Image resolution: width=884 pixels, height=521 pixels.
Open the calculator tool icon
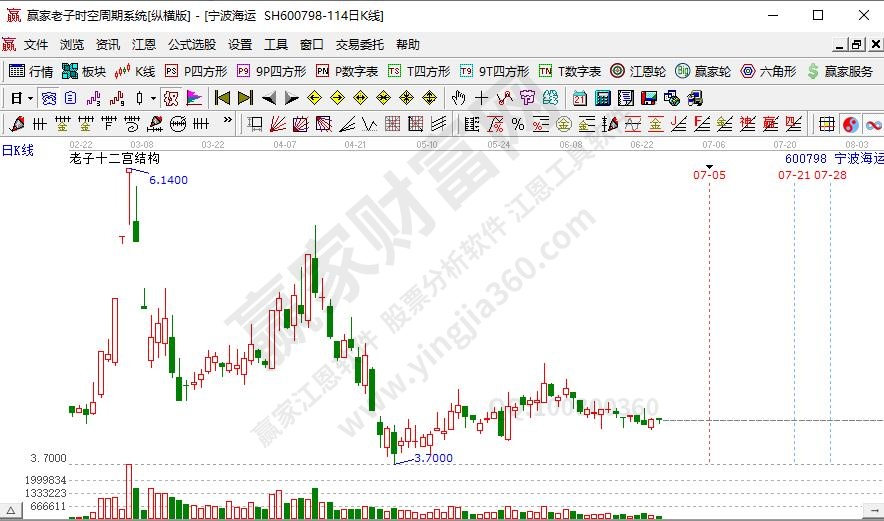(603, 98)
